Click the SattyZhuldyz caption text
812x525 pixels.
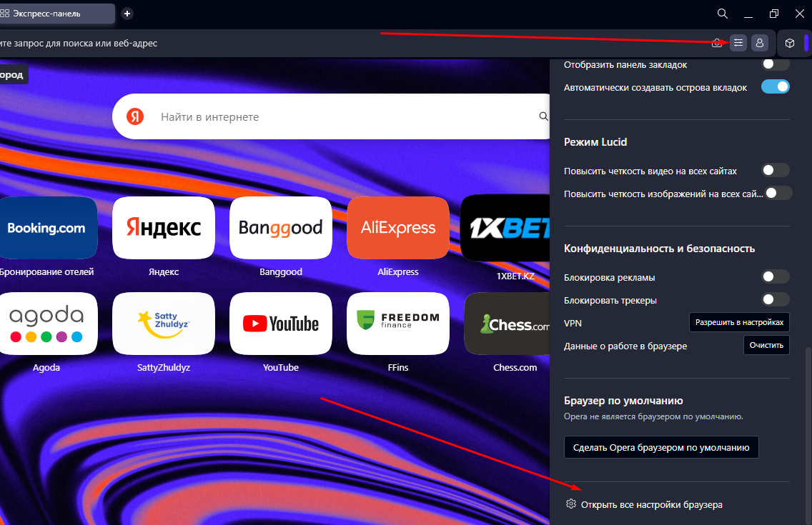coord(164,367)
